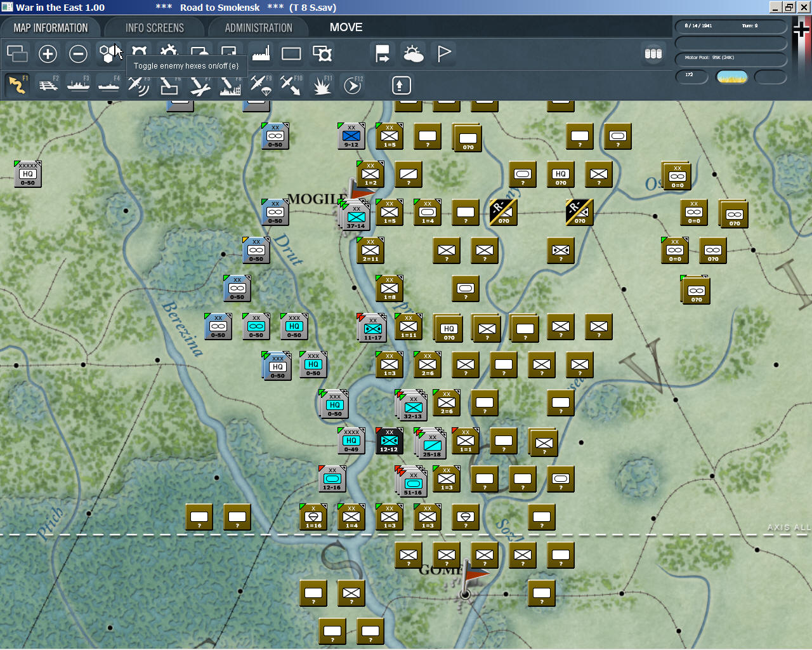Click the pennant flag toolbar icon
The height and width of the screenshot is (650, 812).
[x=444, y=54]
